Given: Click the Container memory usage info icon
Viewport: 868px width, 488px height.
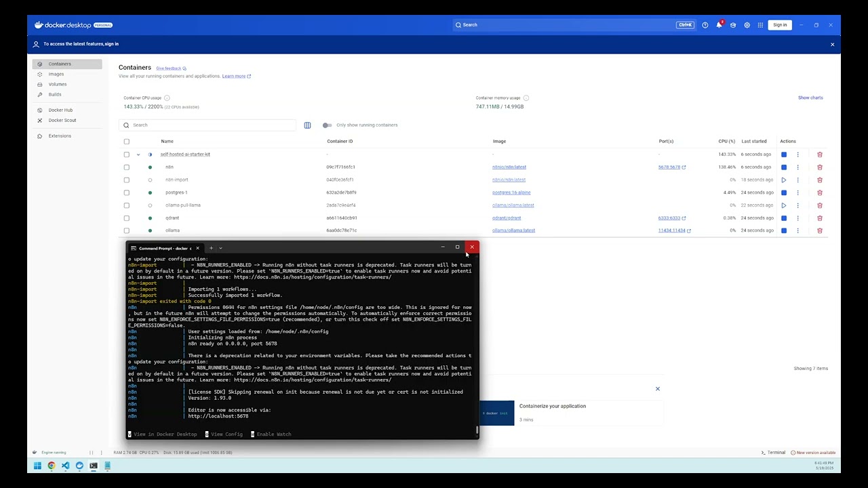Looking at the screenshot, I should click(x=526, y=98).
